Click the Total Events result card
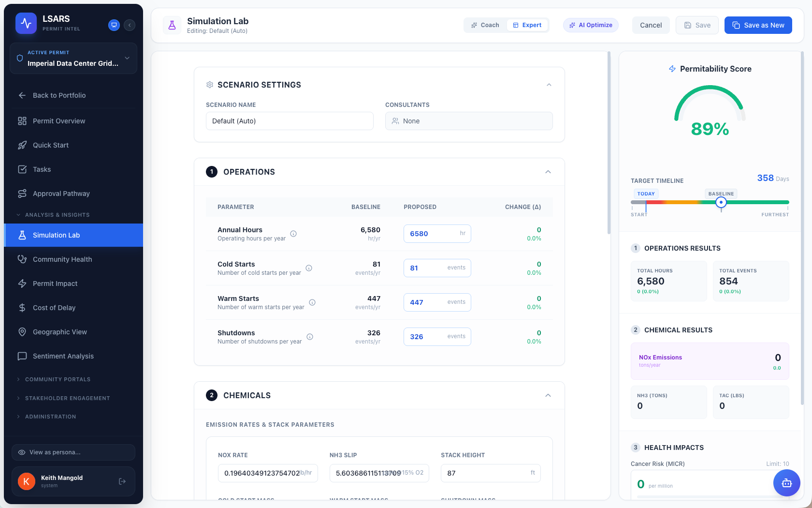812x508 pixels. [751, 281]
